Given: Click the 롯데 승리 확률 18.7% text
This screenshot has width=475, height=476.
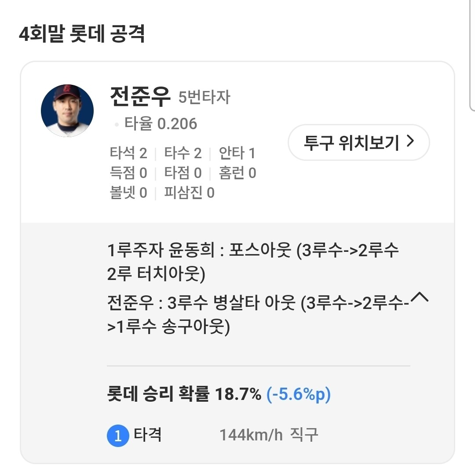Looking at the screenshot, I should coord(184,394).
